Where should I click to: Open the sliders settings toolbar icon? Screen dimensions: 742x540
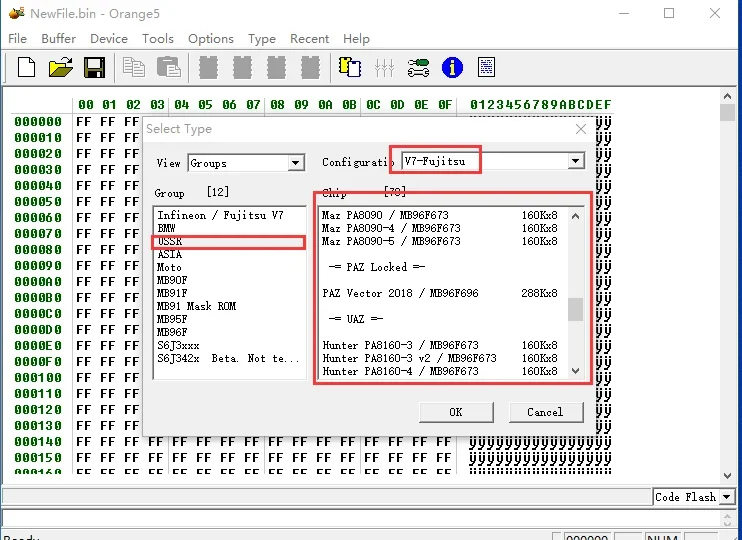tap(384, 67)
